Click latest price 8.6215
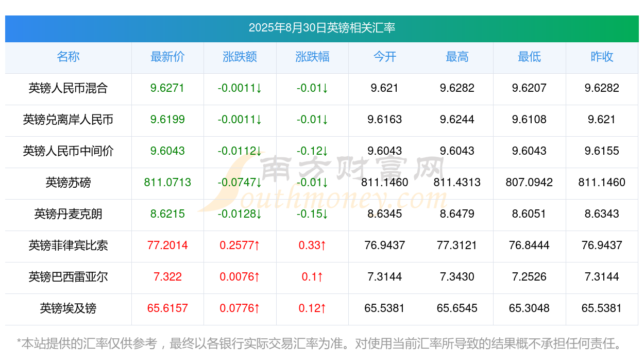Viewport: 644px width, 360px height. (167, 214)
